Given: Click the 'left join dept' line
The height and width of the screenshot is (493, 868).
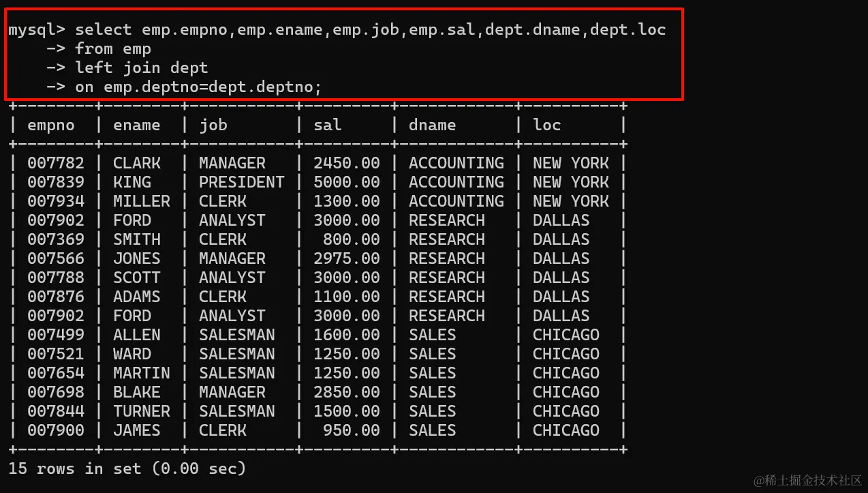Looking at the screenshot, I should tap(141, 68).
